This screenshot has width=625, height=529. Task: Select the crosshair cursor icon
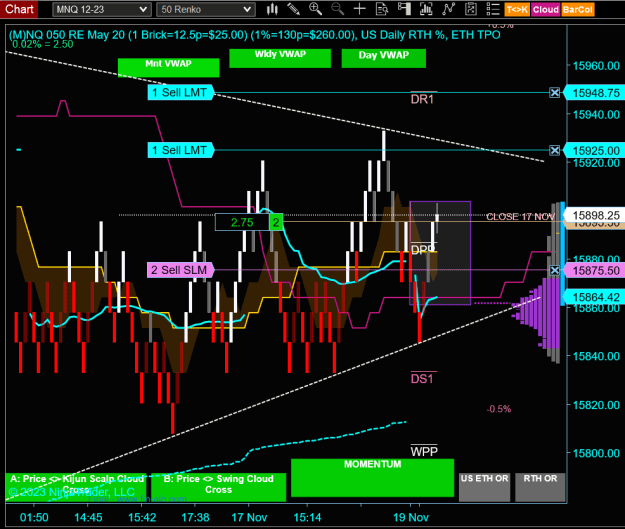tap(360, 9)
